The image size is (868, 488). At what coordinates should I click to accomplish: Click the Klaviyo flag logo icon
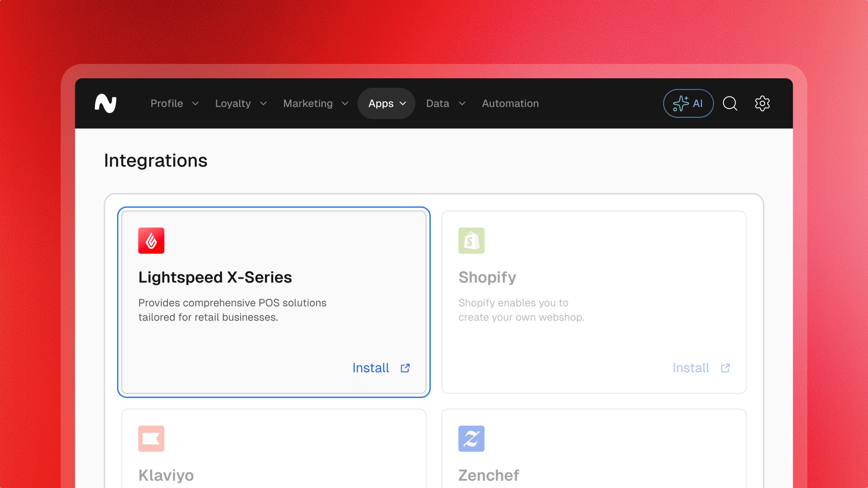151,438
